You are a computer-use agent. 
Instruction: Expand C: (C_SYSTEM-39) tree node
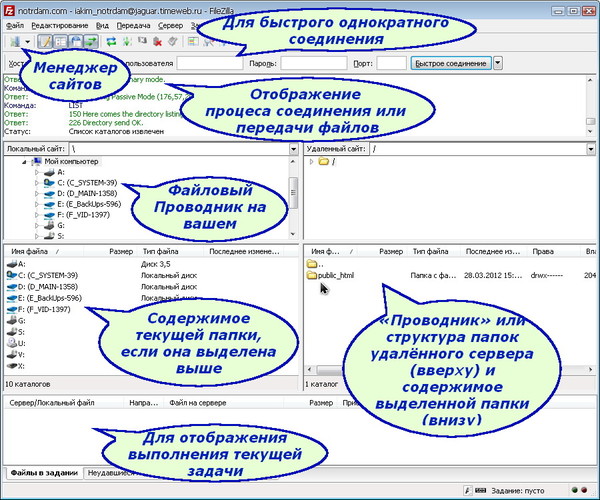[x=37, y=183]
